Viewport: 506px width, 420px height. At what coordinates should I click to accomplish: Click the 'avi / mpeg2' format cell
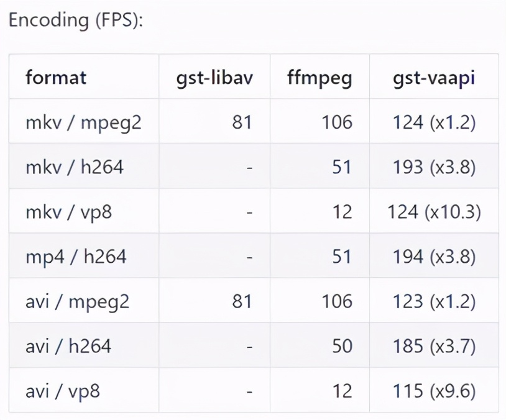78,302
